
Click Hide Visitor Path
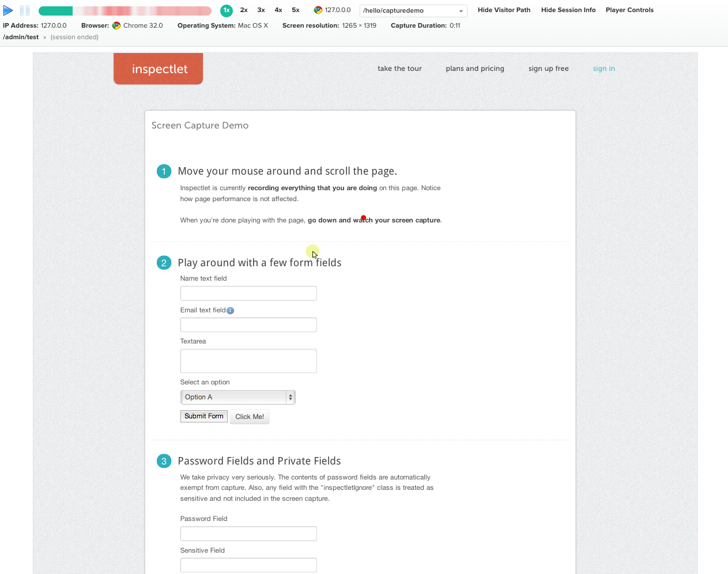point(504,10)
